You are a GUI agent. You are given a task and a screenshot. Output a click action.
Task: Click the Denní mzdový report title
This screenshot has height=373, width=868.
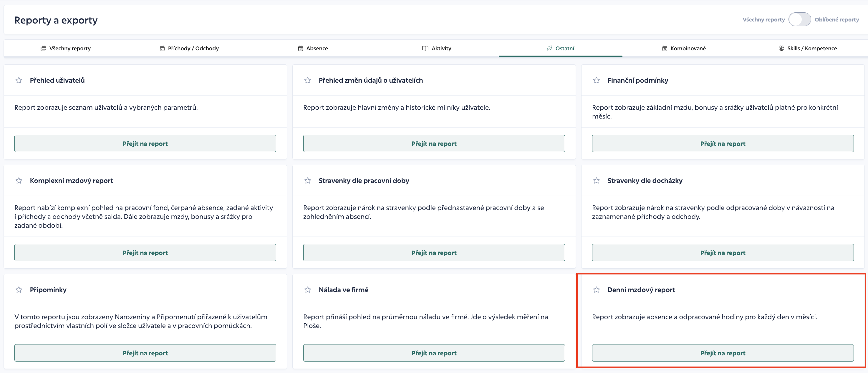click(x=641, y=289)
